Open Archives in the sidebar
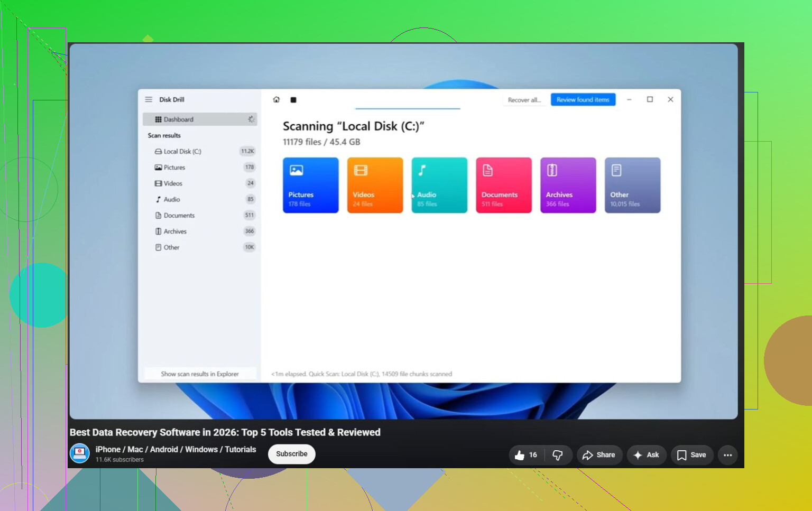812x511 pixels. 200,231
